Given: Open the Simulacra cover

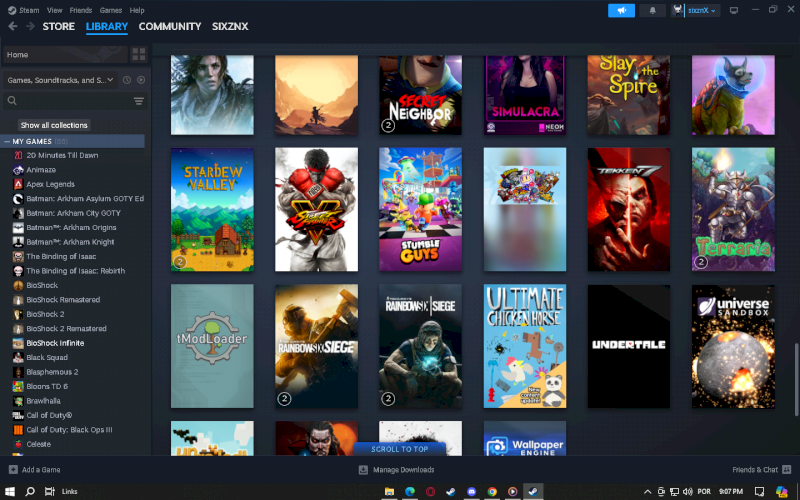Looking at the screenshot, I should tap(525, 95).
